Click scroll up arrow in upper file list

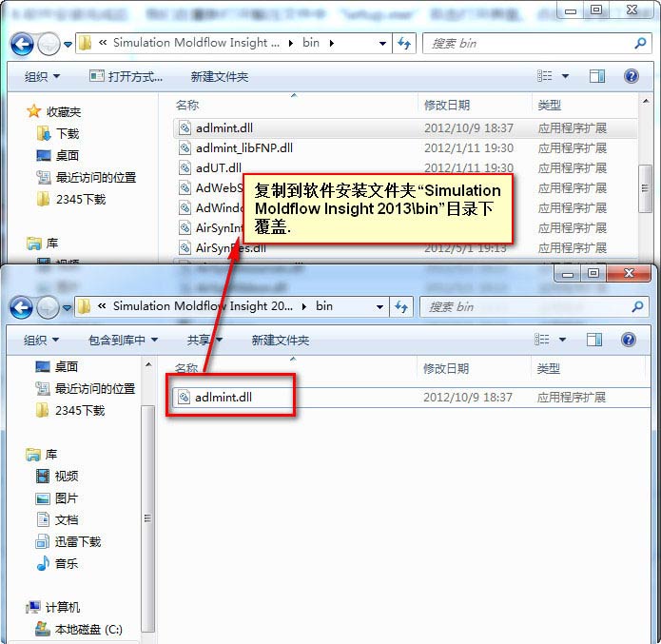coord(646,101)
